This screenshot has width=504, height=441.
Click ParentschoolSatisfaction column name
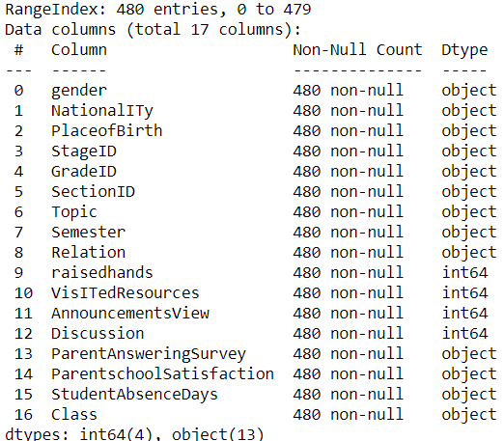tap(162, 374)
